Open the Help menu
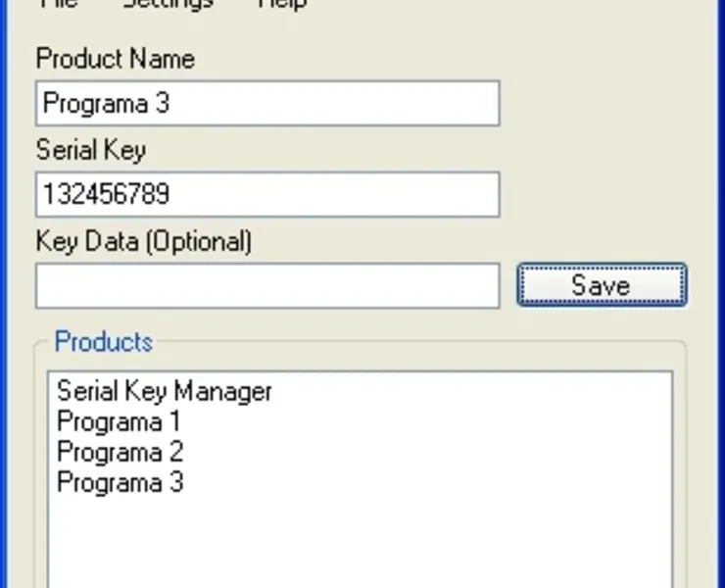This screenshot has height=588, width=725. point(282,3)
